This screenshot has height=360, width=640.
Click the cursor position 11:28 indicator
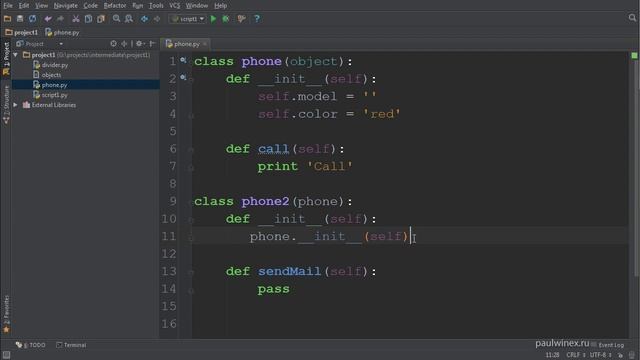coord(552,355)
